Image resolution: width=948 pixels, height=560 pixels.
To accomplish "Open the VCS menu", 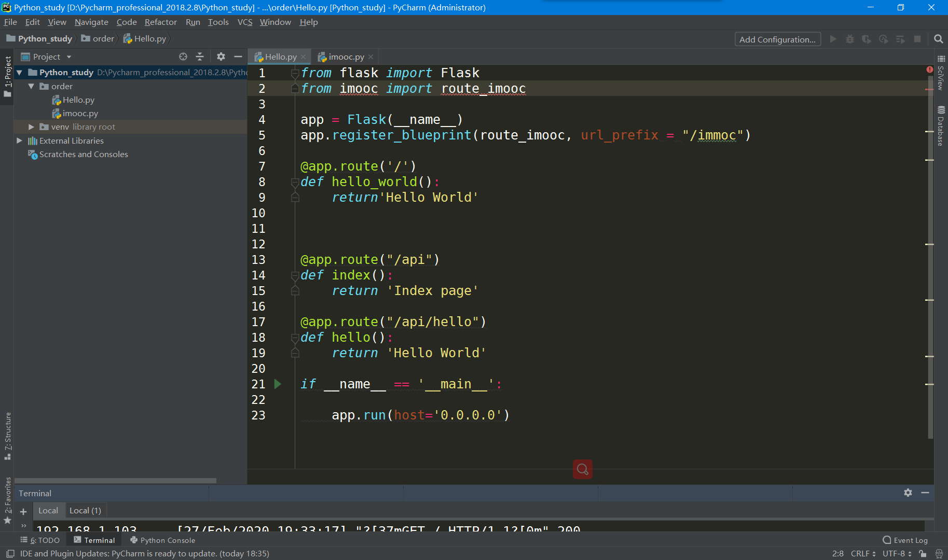I will pos(245,22).
